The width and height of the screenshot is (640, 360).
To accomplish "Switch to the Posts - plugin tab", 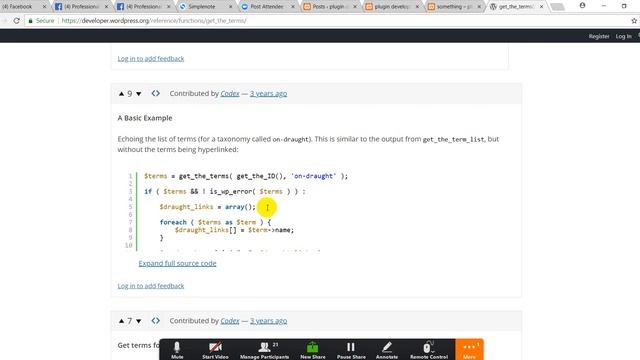I will coord(330,7).
